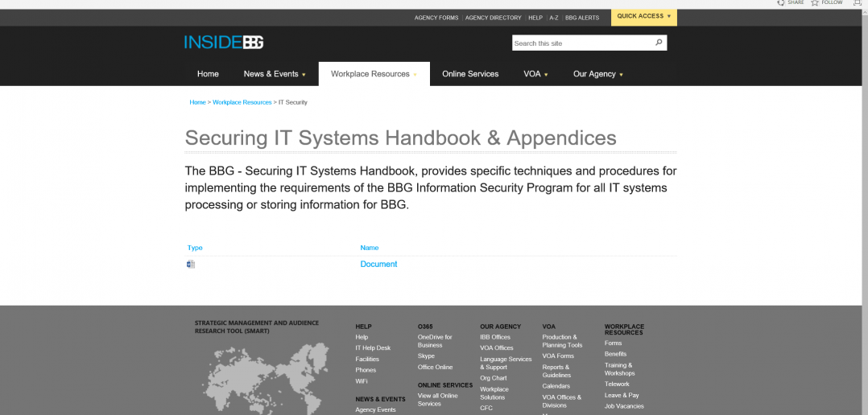Open the footer Help link under HELP
The width and height of the screenshot is (868, 415).
362,336
